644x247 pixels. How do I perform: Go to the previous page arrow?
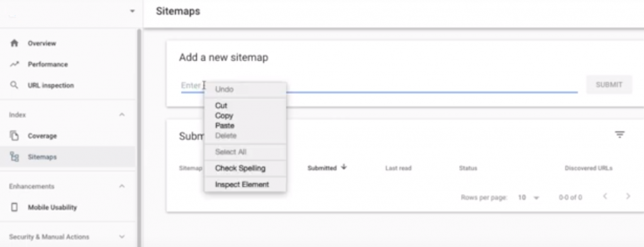[x=604, y=197]
